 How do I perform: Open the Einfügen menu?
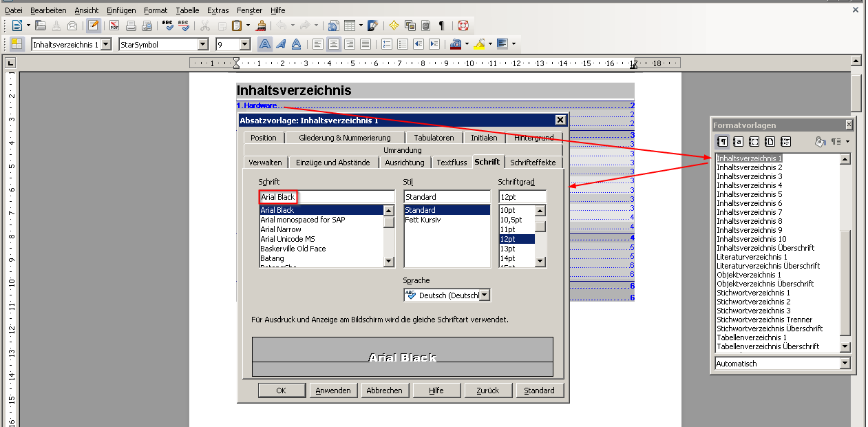[x=121, y=10]
